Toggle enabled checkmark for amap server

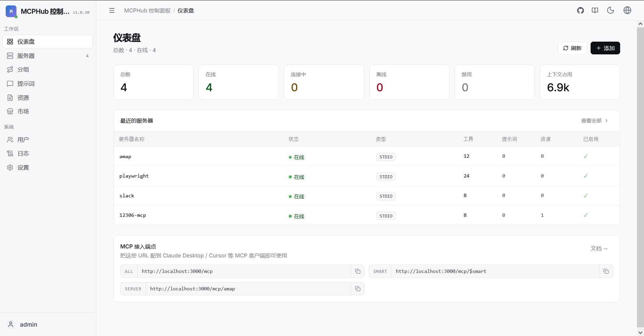click(586, 156)
